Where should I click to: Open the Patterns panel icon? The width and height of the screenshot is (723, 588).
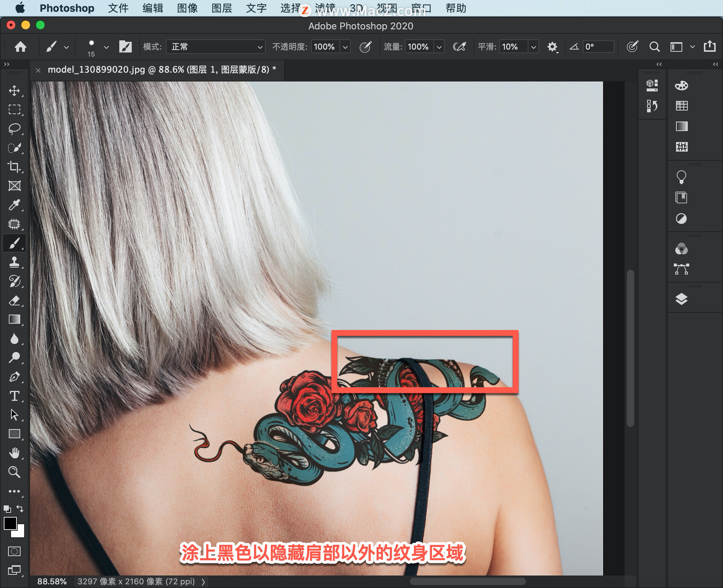(x=682, y=147)
